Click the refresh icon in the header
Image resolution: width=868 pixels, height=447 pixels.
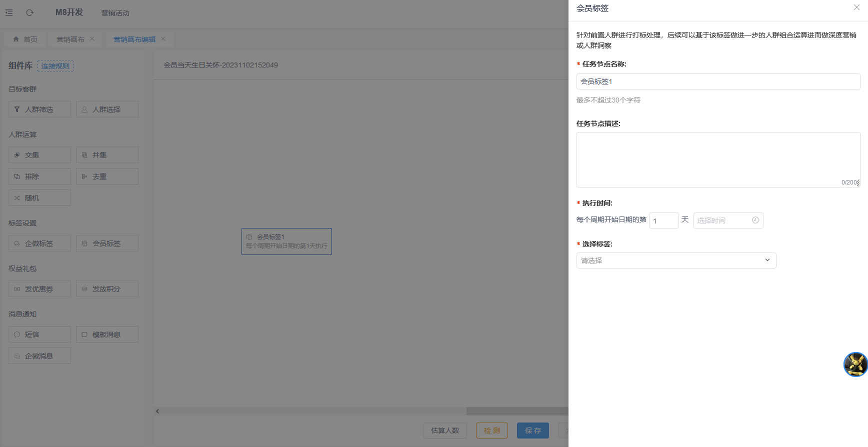pyautogui.click(x=30, y=12)
